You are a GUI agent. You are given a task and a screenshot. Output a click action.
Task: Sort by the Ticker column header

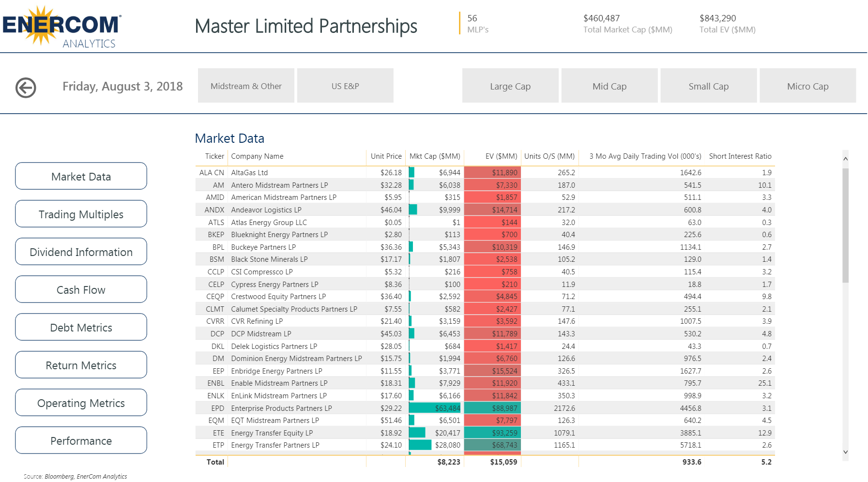tap(214, 156)
